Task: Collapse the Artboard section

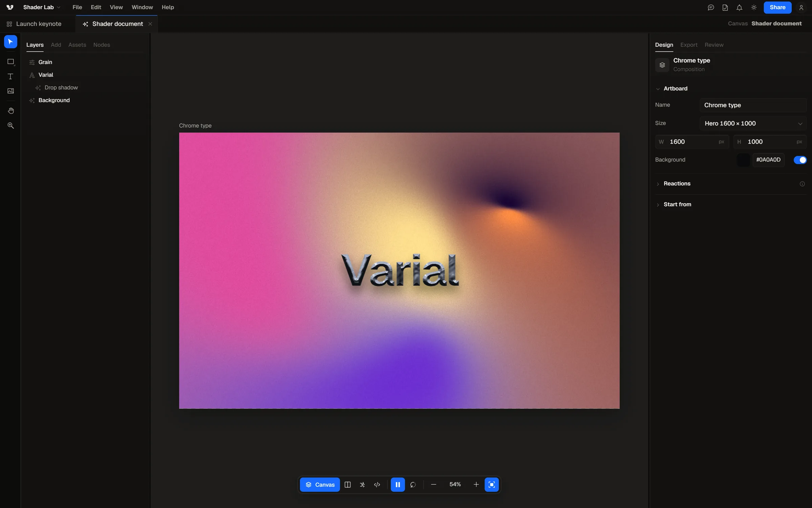Action: pos(658,89)
